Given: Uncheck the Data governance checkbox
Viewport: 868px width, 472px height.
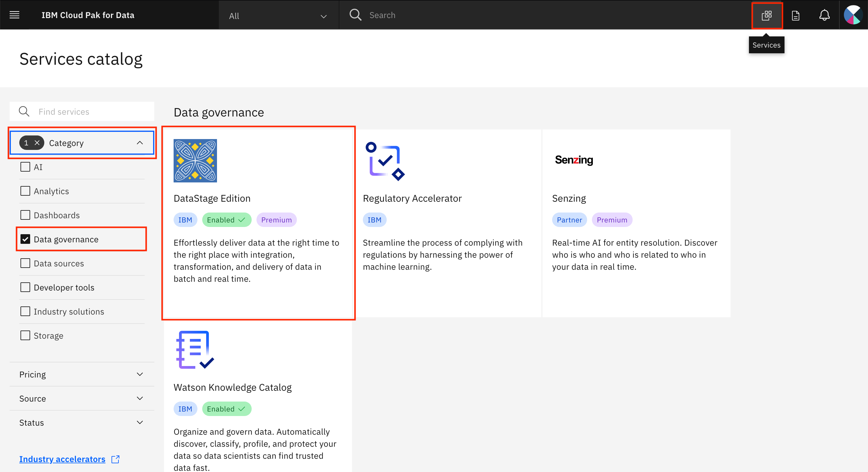Looking at the screenshot, I should tap(25, 239).
